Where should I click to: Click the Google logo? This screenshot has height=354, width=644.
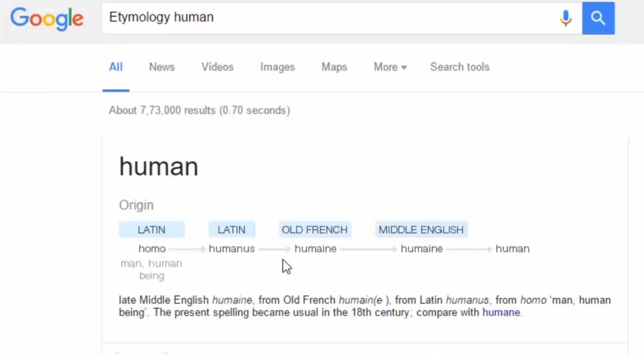(x=47, y=18)
